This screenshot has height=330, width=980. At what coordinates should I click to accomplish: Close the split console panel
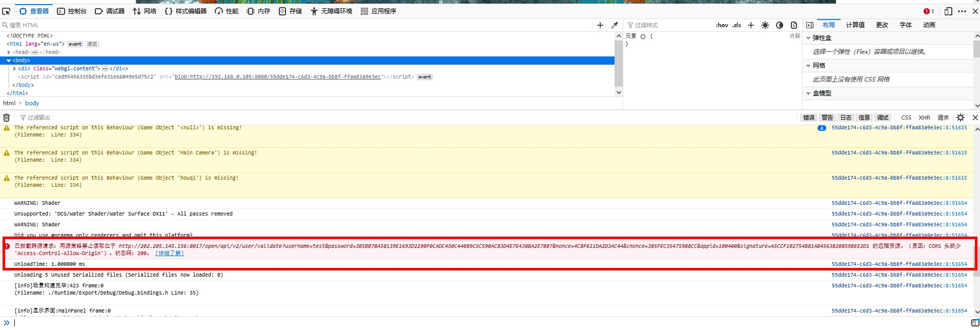click(975, 118)
